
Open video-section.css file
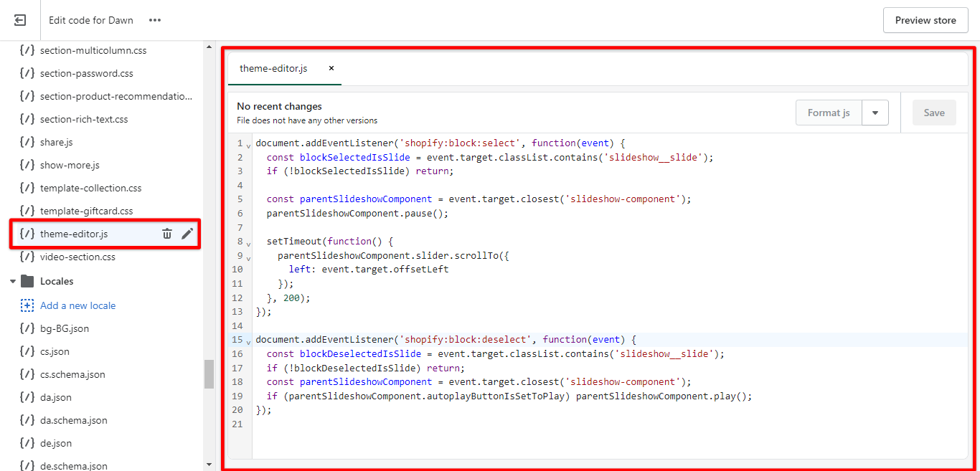click(77, 257)
